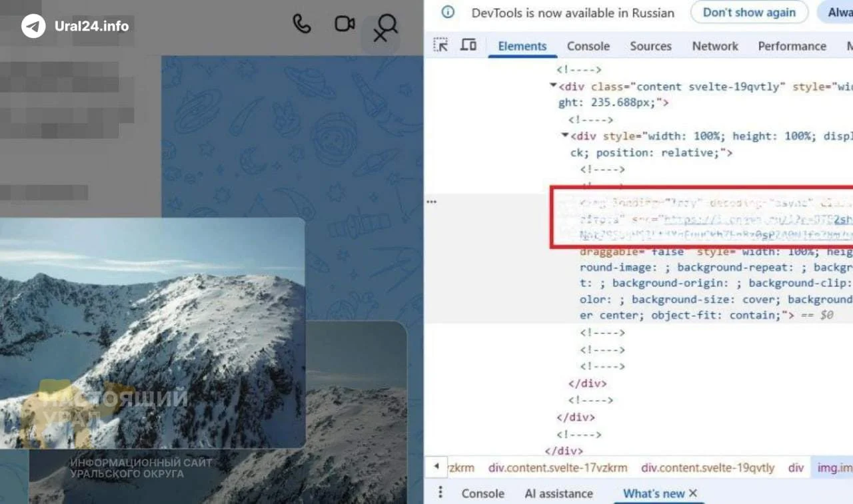The width and height of the screenshot is (853, 504).
Task: Open the large snowy mountain photo
Action: click(x=152, y=333)
